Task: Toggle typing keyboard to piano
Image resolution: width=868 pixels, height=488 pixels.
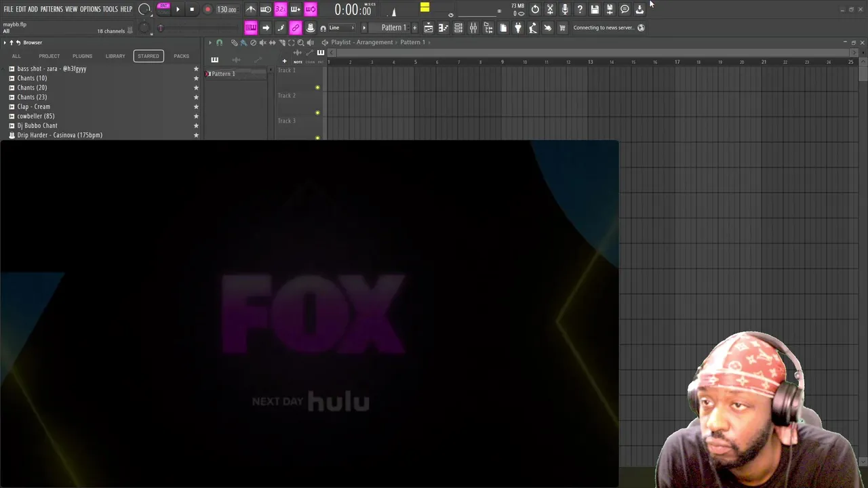Action: pos(251,28)
